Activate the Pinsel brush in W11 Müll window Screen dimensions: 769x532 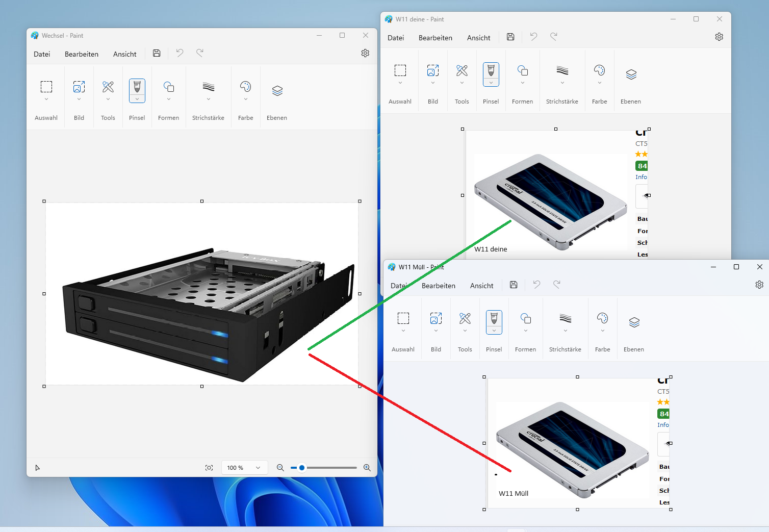click(x=494, y=318)
